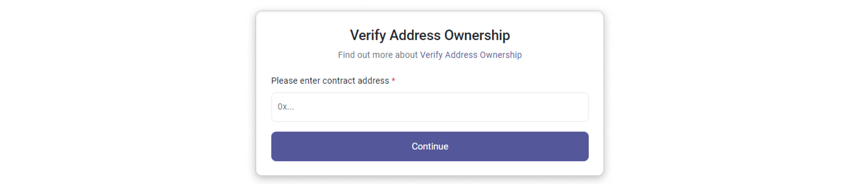Open the Verify Address Ownership link
This screenshot has height=184, width=868.
coord(470,55)
